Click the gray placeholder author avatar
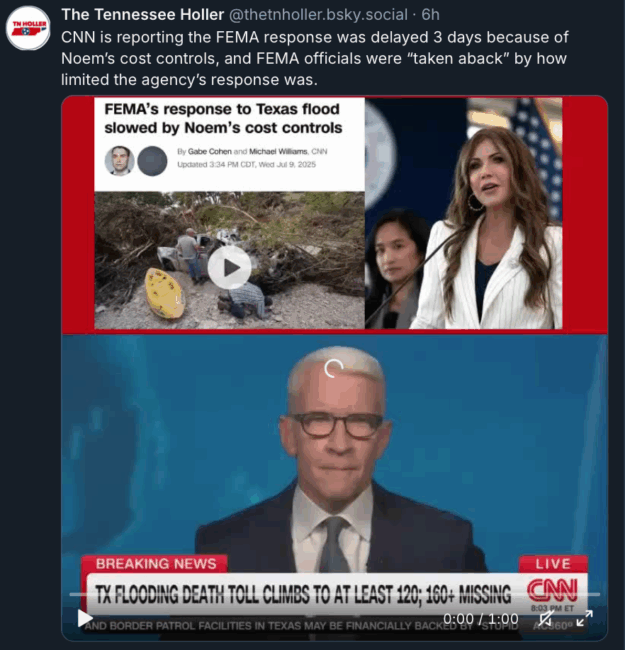625x650 pixels. [152, 161]
